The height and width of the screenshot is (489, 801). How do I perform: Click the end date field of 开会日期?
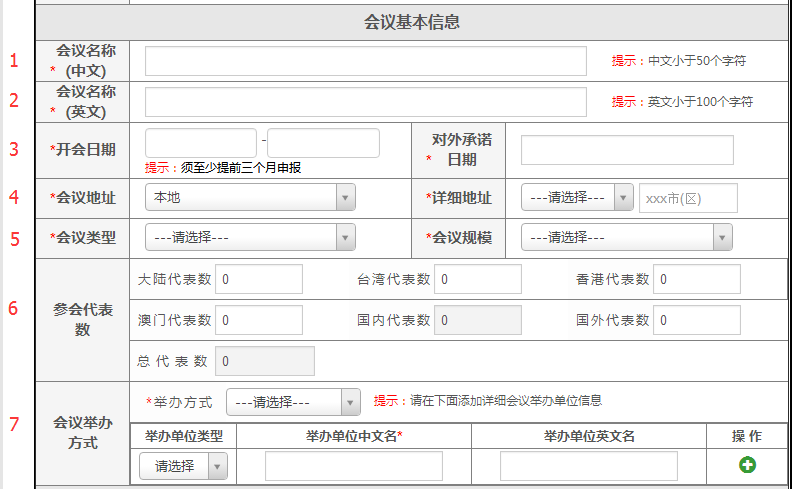click(323, 143)
